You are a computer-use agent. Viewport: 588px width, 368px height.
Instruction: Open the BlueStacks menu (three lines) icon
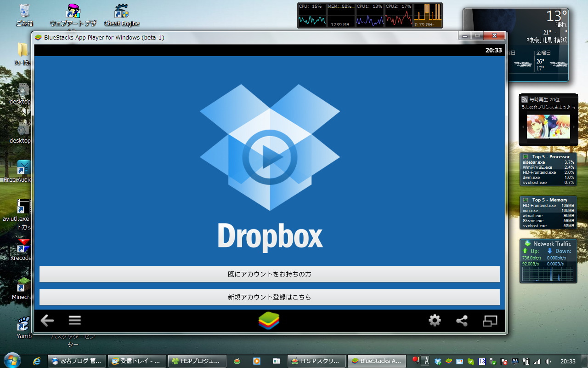click(75, 321)
